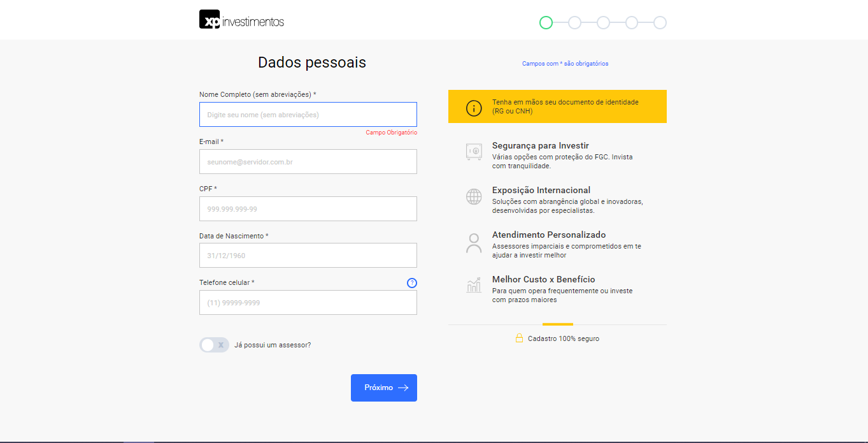Viewport: 868px width, 443px height.
Task: Toggle the 'Já possui um assessor?' switch
Action: (x=214, y=345)
